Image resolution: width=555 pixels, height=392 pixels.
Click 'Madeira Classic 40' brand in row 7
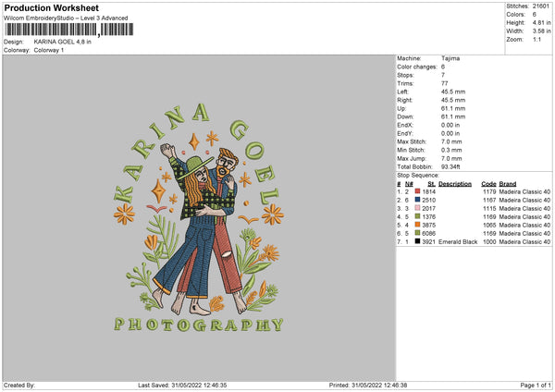(524, 242)
